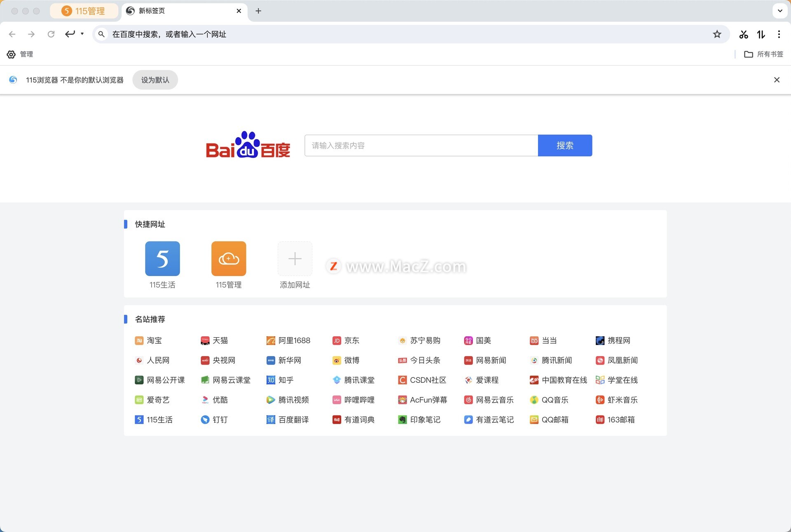Open the 哔哩哔哩 link
Screen dimensions: 791x532
(353, 400)
